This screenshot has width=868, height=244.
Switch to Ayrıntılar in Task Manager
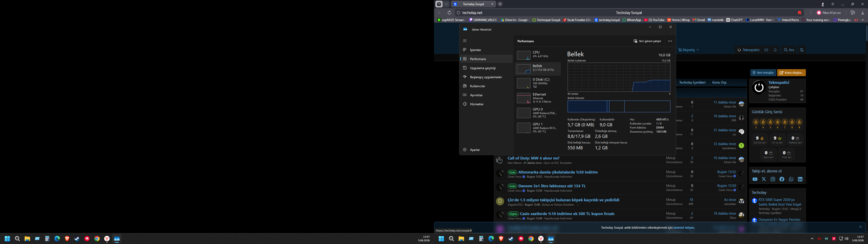(x=486, y=95)
